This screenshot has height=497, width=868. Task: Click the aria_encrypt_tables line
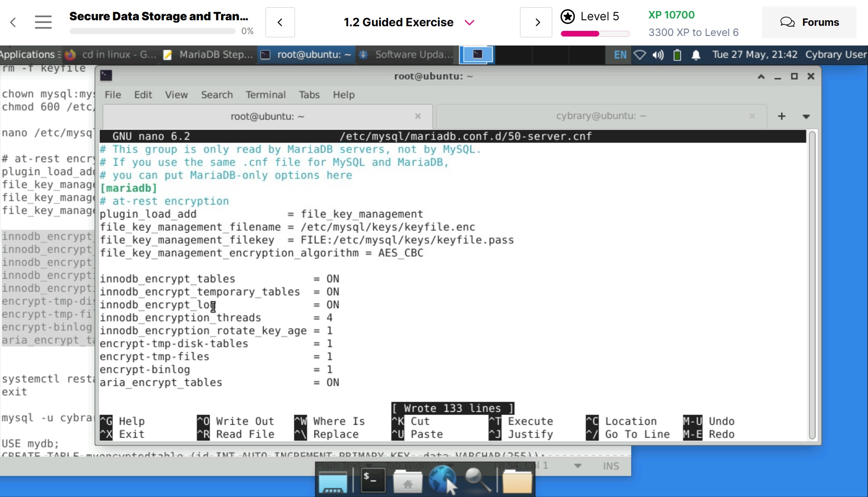coord(219,382)
